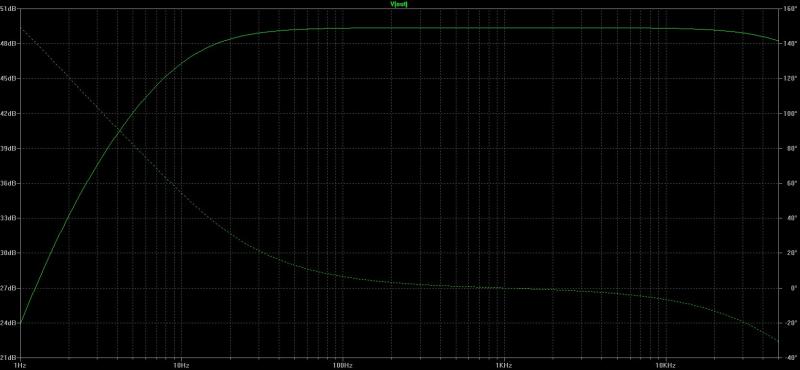Viewport: 800px width, 370px height.
Task: Click the 10KHz frequency axis label
Action: tap(665, 365)
